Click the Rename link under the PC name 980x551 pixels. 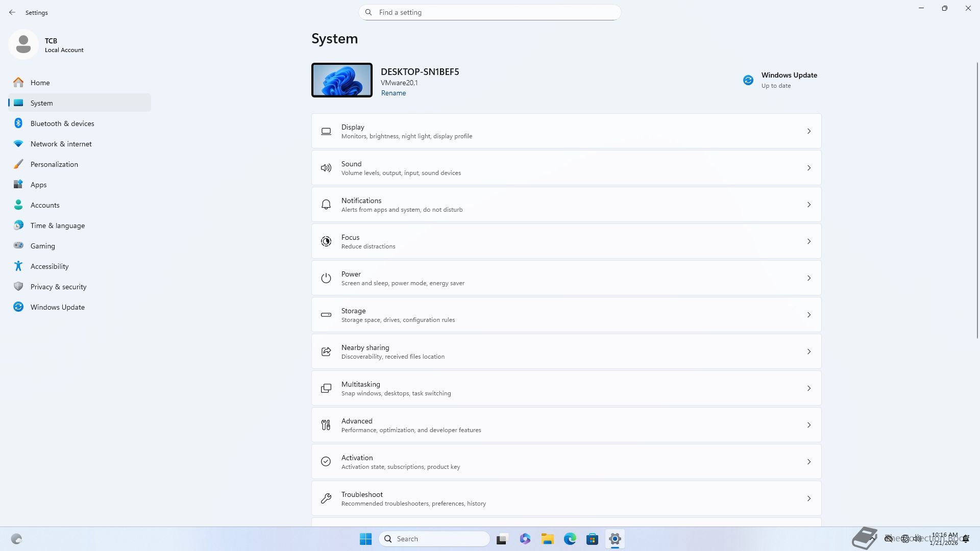[393, 93]
